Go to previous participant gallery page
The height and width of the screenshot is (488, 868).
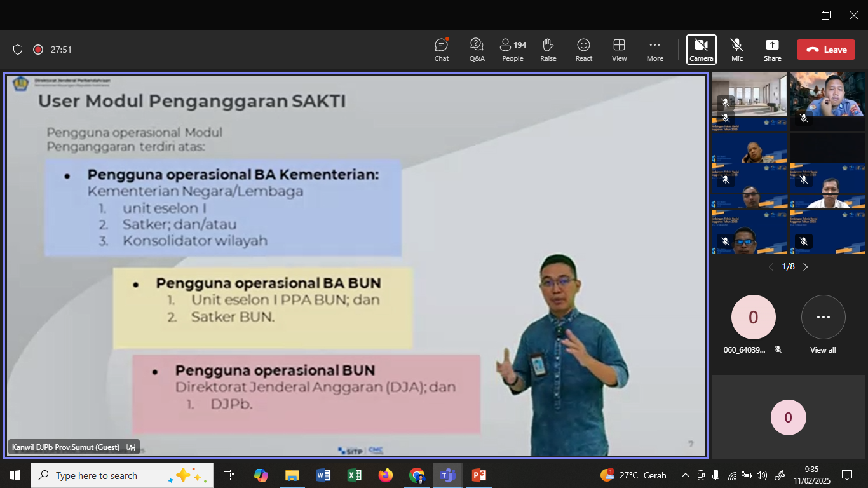[x=771, y=267]
